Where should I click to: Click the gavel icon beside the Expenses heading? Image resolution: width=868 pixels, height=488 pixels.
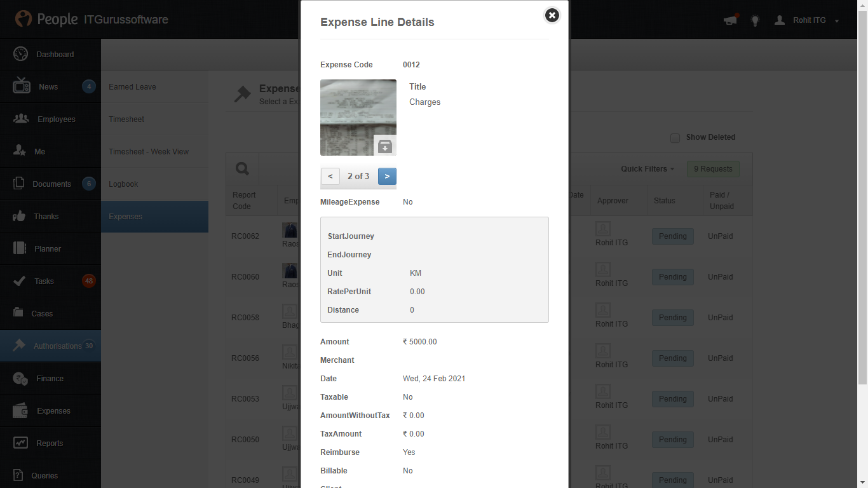click(242, 95)
